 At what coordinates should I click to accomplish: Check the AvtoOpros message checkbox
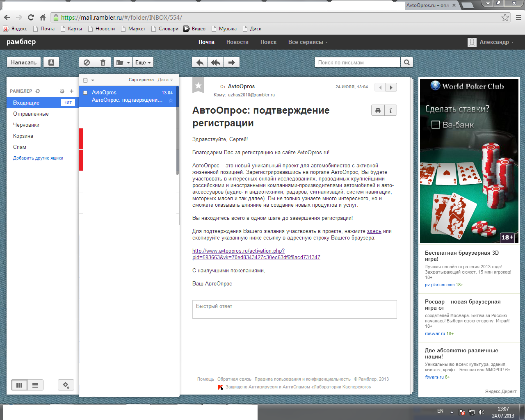coord(85,93)
